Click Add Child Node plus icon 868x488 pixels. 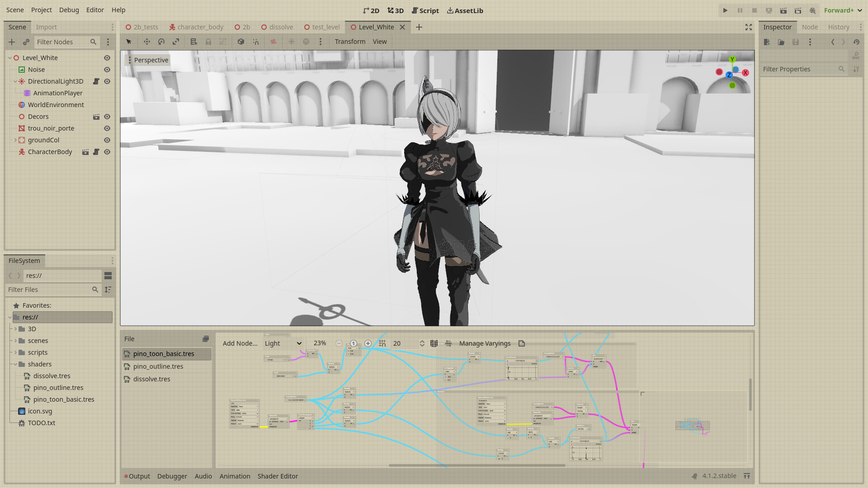pos(12,42)
